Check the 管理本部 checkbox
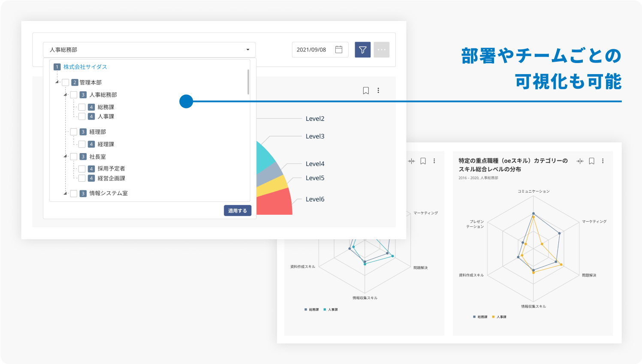The image size is (642, 364). [66, 82]
